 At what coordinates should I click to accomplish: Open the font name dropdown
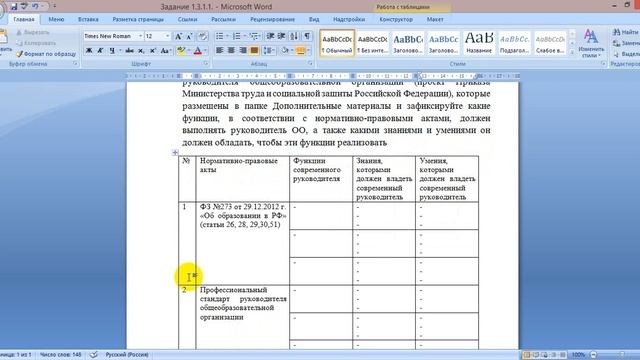140,36
